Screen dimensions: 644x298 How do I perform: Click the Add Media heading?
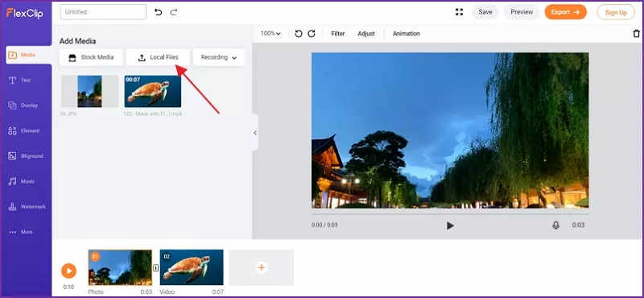point(77,41)
